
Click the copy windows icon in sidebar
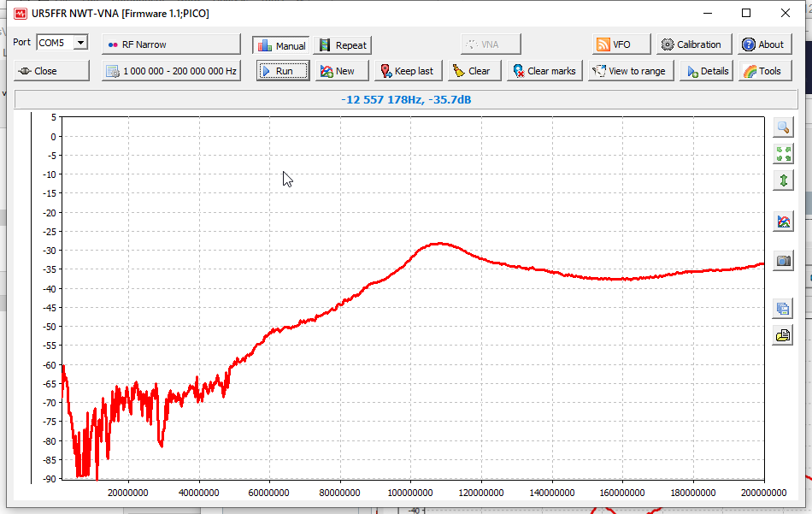[x=783, y=309]
